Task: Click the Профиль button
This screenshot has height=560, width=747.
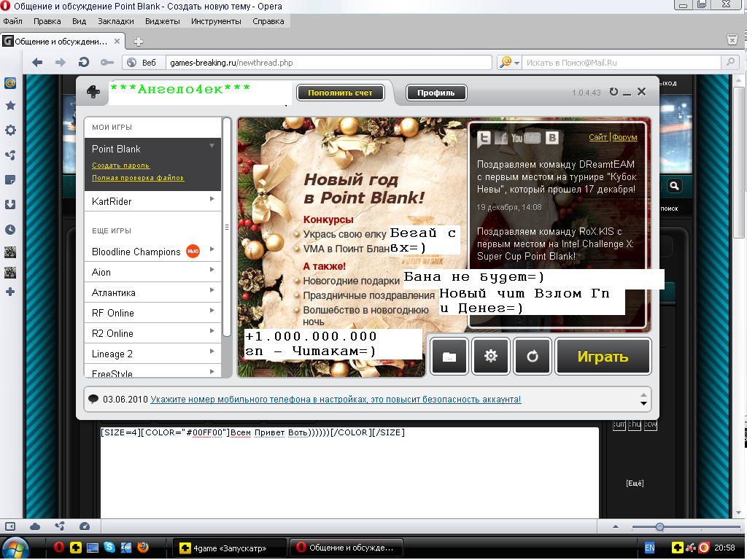Action: tap(436, 93)
